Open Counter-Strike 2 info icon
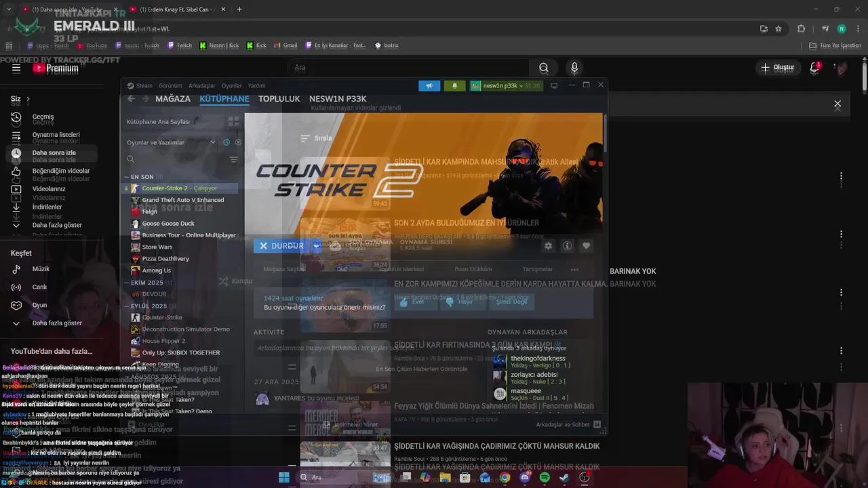 coord(568,245)
